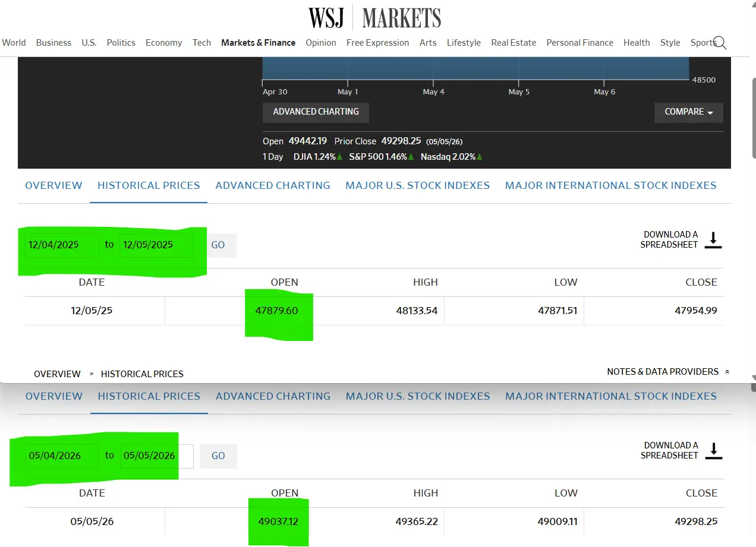Open Tech section
Screen dimensions: 756x547
pos(201,43)
